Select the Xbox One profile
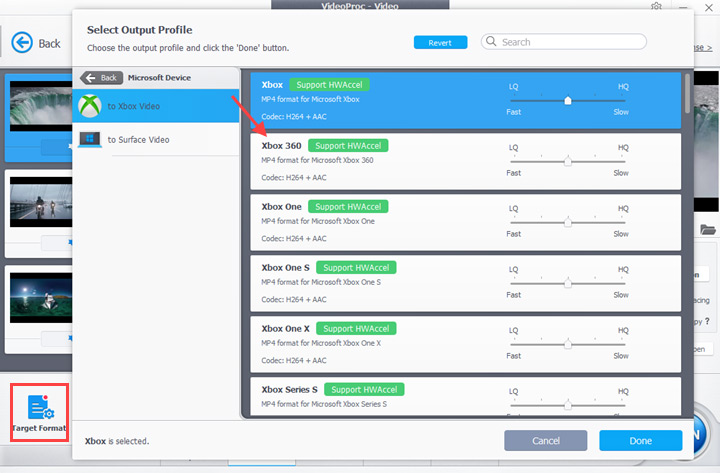 (x=466, y=222)
